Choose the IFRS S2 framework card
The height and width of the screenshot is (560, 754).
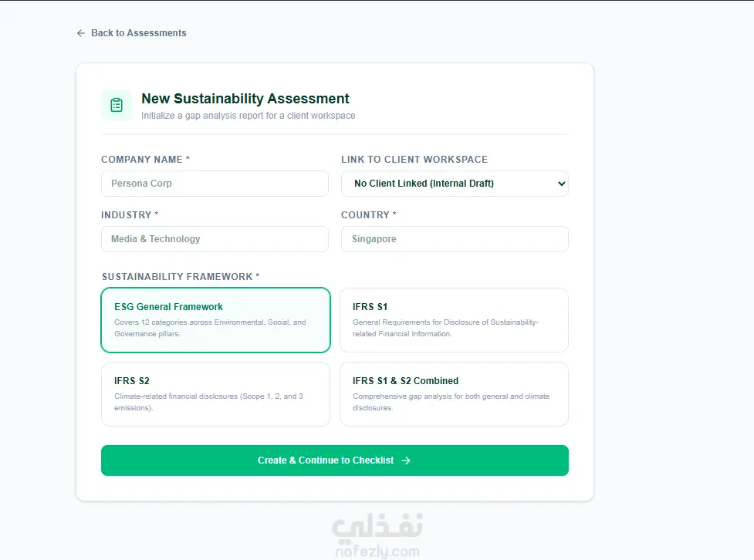click(x=215, y=394)
